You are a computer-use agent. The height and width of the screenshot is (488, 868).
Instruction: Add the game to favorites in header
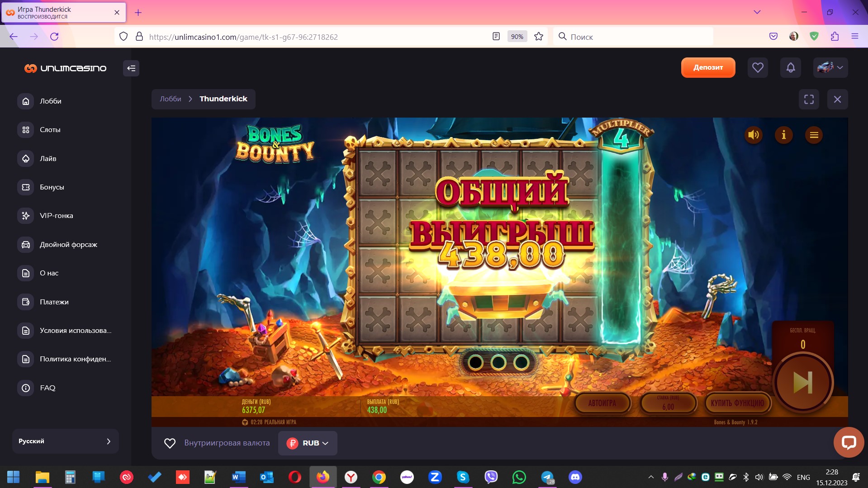pyautogui.click(x=758, y=68)
